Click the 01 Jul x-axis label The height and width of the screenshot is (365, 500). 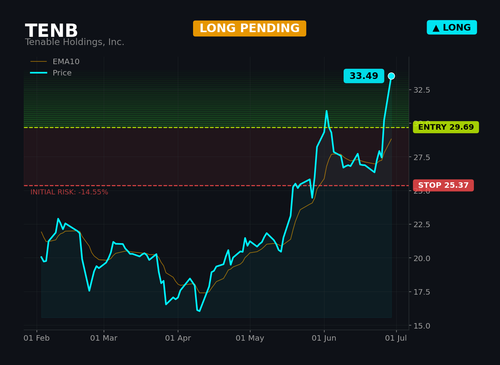[x=396, y=338]
